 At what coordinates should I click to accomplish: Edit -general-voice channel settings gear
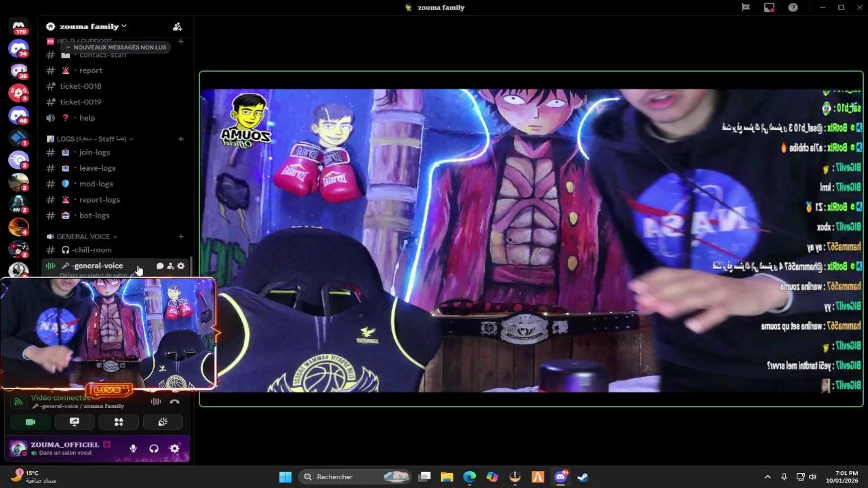[x=181, y=266]
